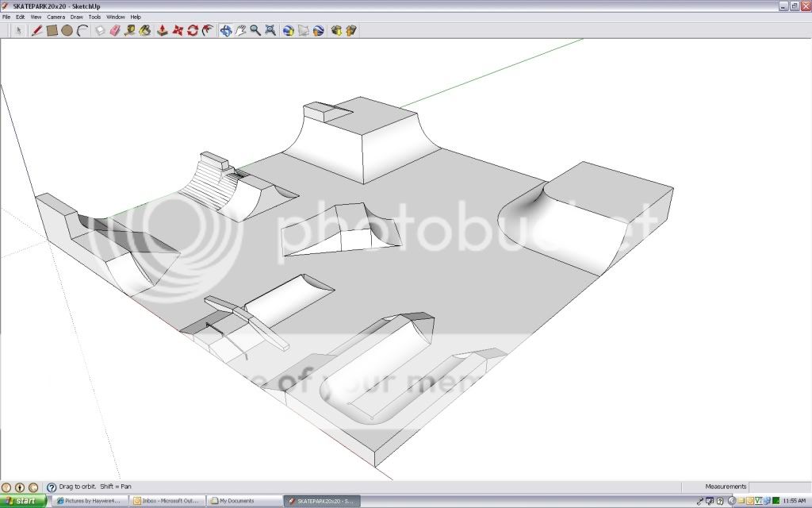
Task: Click the Zoom magnifier tool
Action: pos(255,30)
